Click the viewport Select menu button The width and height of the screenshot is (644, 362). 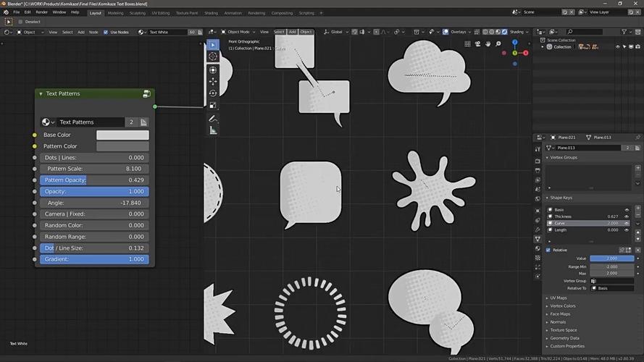[x=279, y=32]
